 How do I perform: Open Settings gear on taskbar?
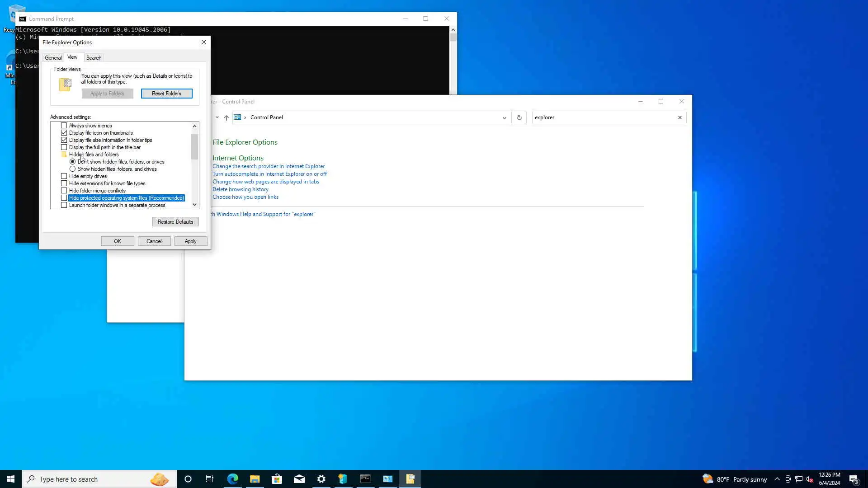pyautogui.click(x=321, y=479)
